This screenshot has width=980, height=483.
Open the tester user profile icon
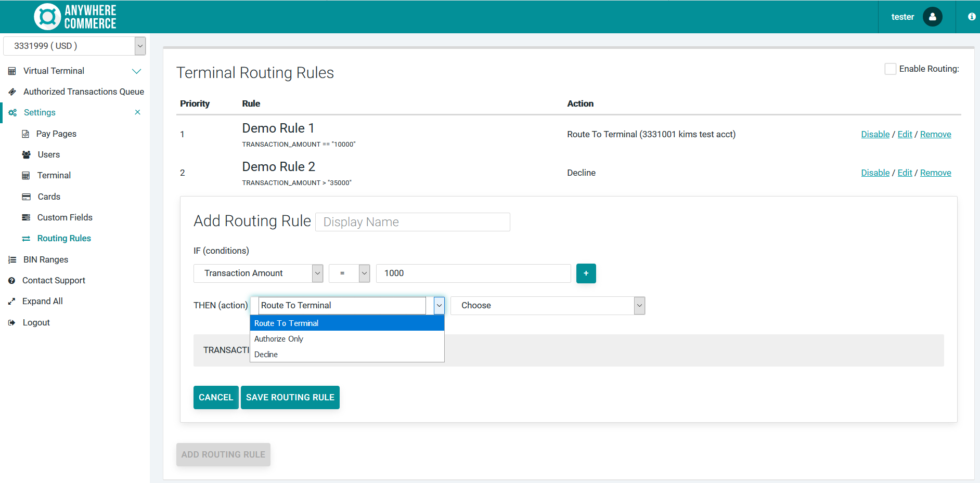(932, 17)
